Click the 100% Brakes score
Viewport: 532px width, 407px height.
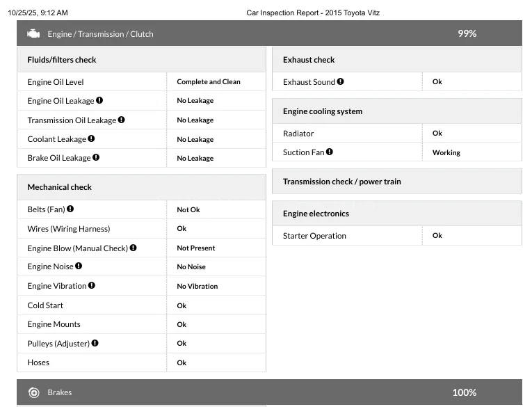click(464, 392)
